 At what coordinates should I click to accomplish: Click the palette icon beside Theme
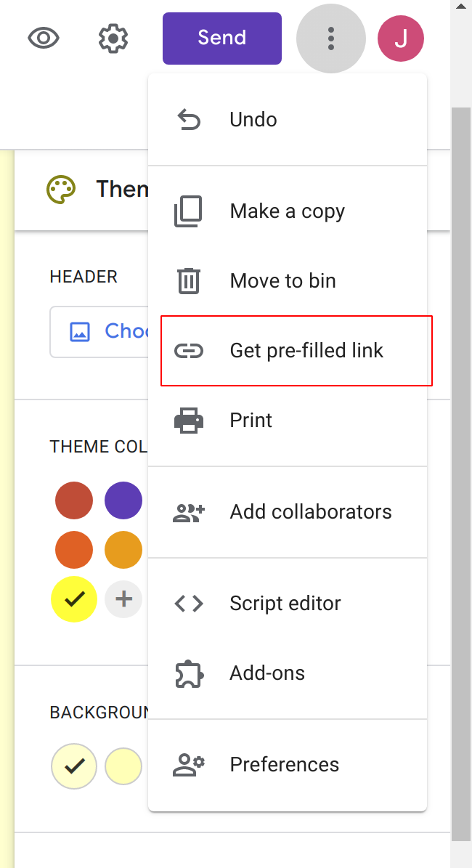tap(61, 188)
